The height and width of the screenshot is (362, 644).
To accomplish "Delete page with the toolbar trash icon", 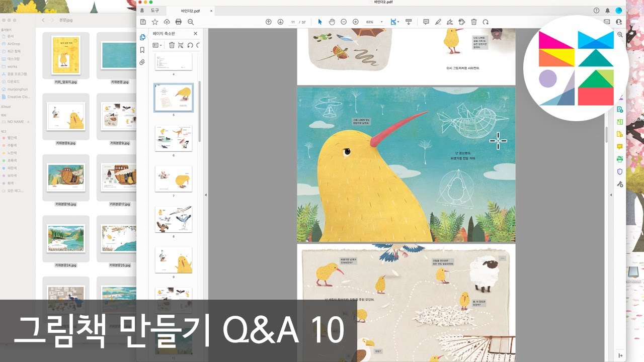I will [x=474, y=22].
